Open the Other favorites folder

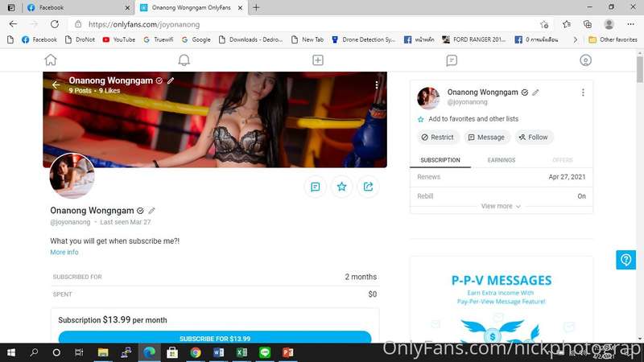[613, 39]
